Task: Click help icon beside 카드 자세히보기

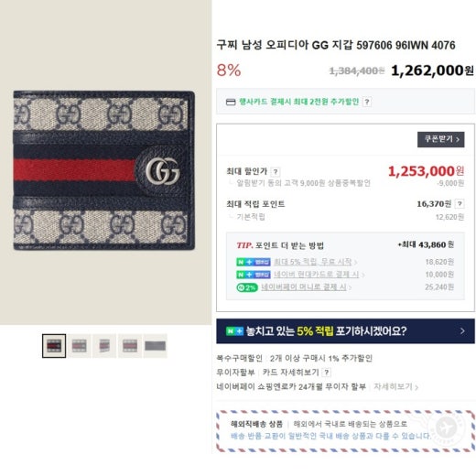Action: (x=327, y=373)
